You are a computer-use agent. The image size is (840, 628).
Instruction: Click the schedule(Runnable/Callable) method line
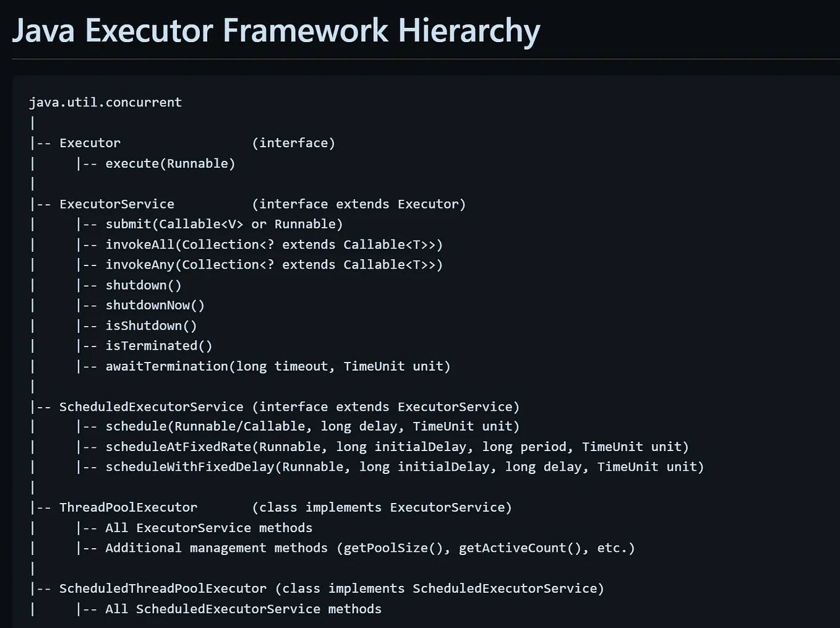312,426
